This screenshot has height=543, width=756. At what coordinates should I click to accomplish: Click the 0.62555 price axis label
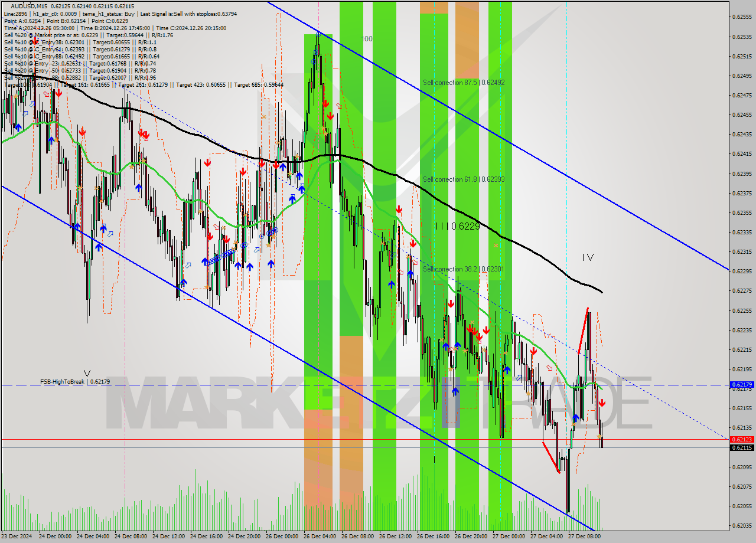[x=742, y=17]
